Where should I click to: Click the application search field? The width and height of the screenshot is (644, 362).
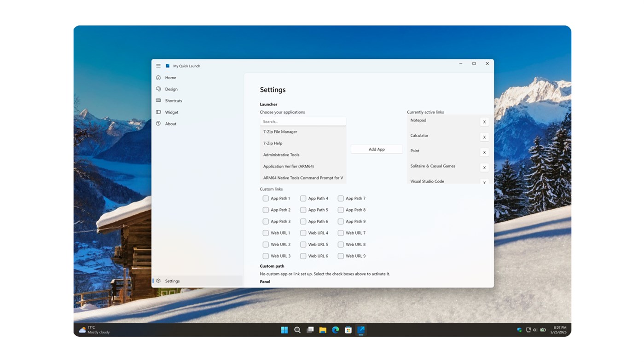[302, 121]
